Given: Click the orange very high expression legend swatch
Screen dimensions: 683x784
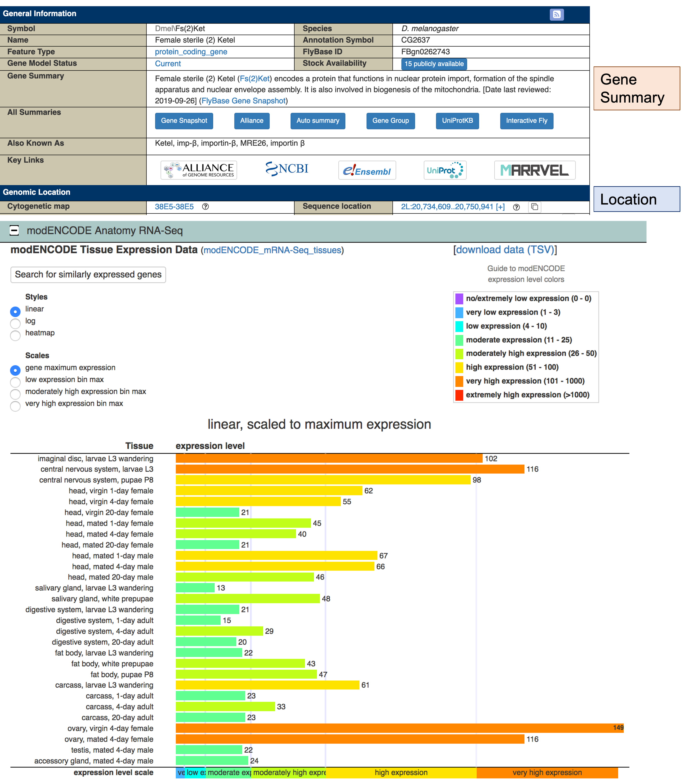Looking at the screenshot, I should tap(459, 381).
